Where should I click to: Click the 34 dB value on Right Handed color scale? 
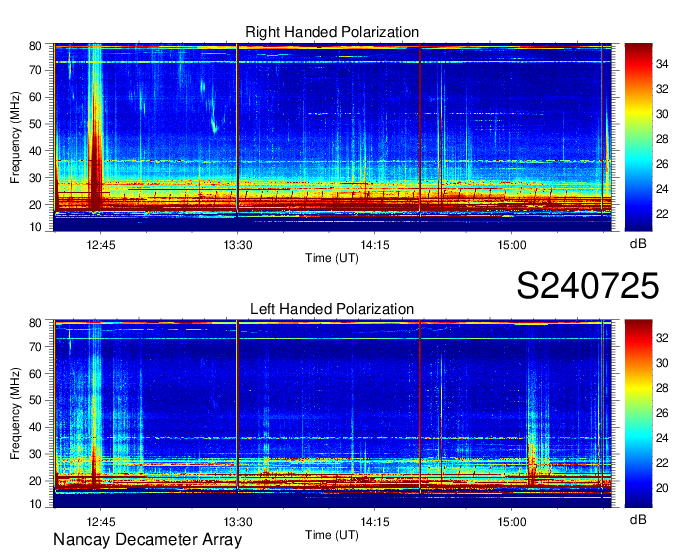(662, 64)
